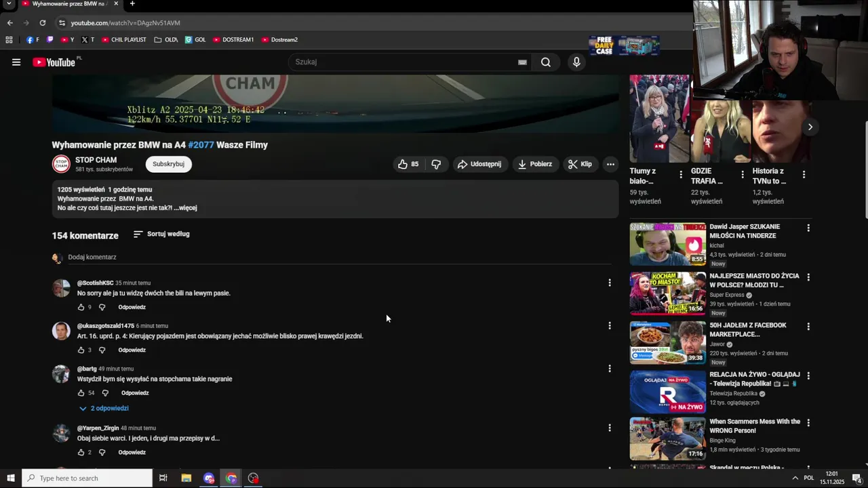The height and width of the screenshot is (488, 868).
Task: Like the comment by @ukaszgotszald1475
Action: click(x=81, y=350)
